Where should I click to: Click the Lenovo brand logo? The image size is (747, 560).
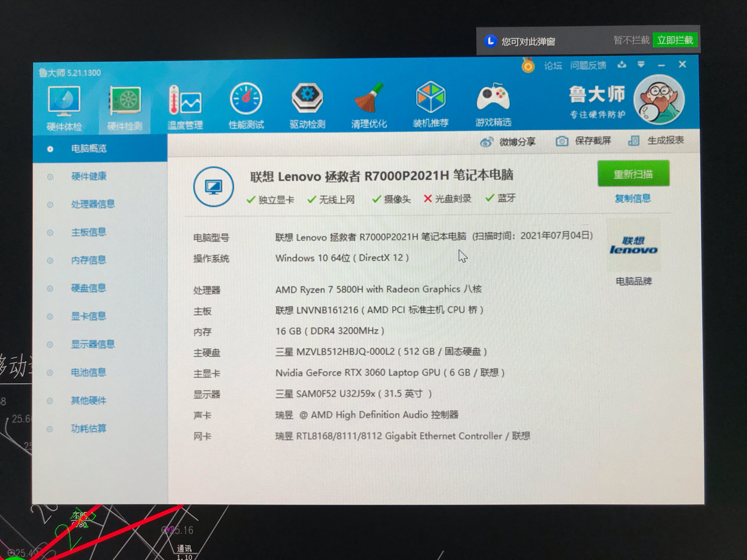pos(633,246)
